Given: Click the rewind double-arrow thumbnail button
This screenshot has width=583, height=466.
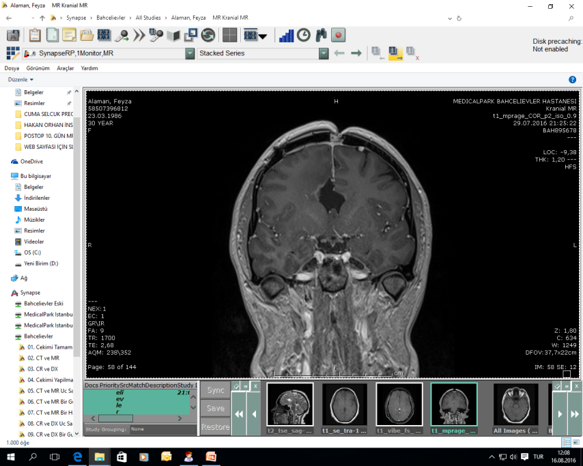Looking at the screenshot, I should point(239,414).
